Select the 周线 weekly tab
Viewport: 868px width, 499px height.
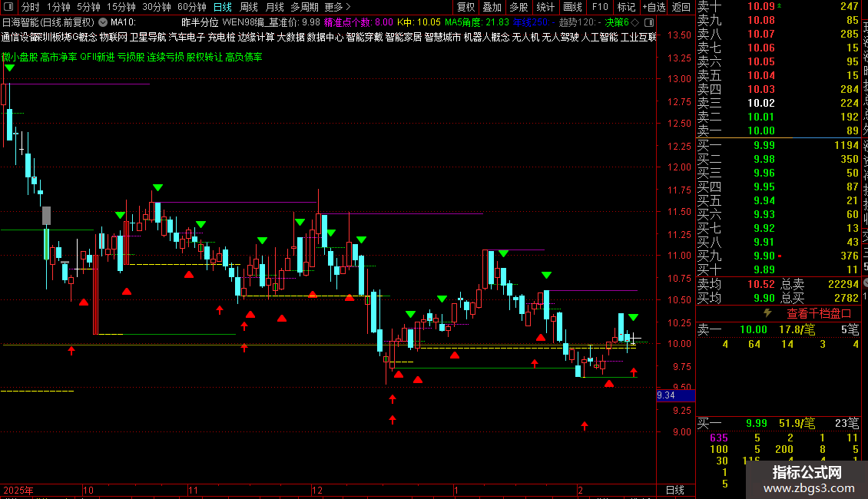(249, 7)
